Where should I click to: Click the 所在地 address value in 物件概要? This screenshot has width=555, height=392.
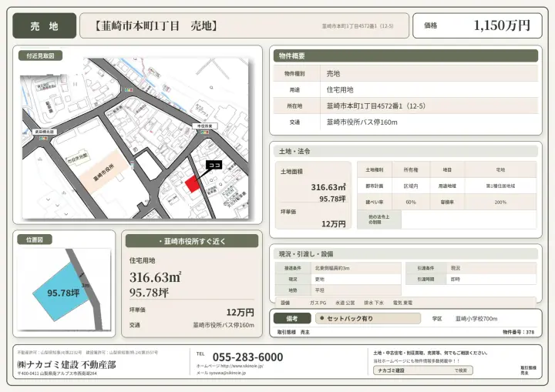[x=375, y=106]
